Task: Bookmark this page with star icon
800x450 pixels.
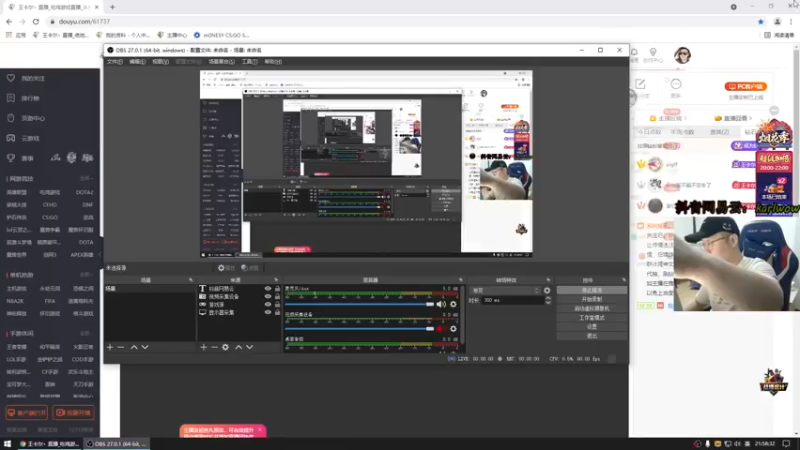Action: 761,21
